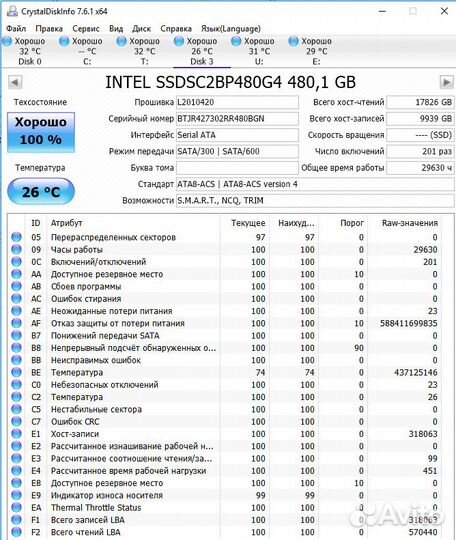Select row F1 Всего записей LBA
The height and width of the screenshot is (540, 456).
coord(226,520)
